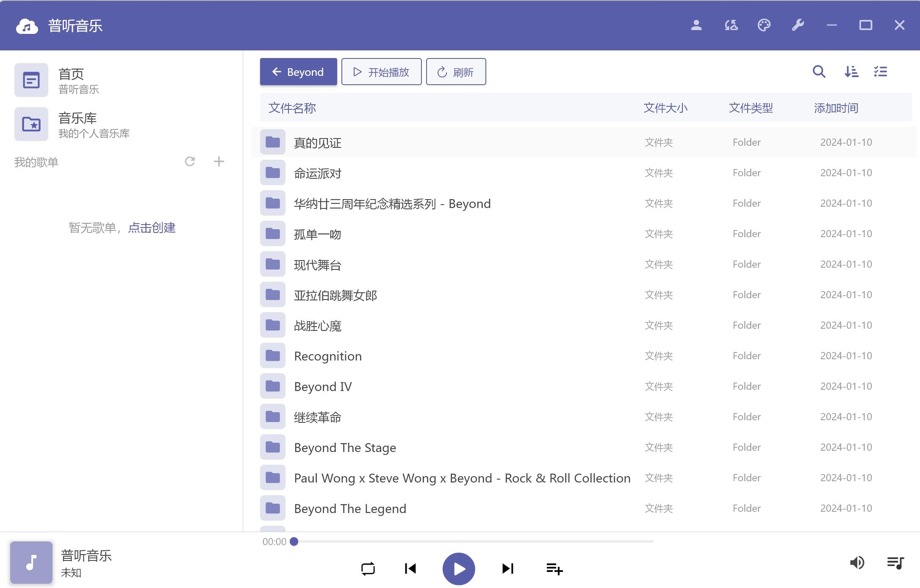Select 音乐库 menu item text
920x588 pixels.
click(78, 118)
